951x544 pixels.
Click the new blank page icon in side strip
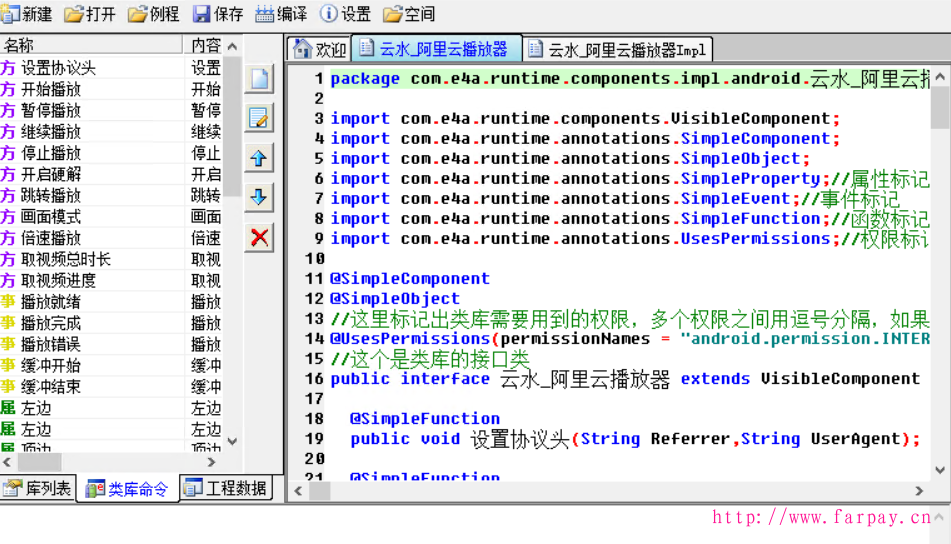[x=260, y=79]
